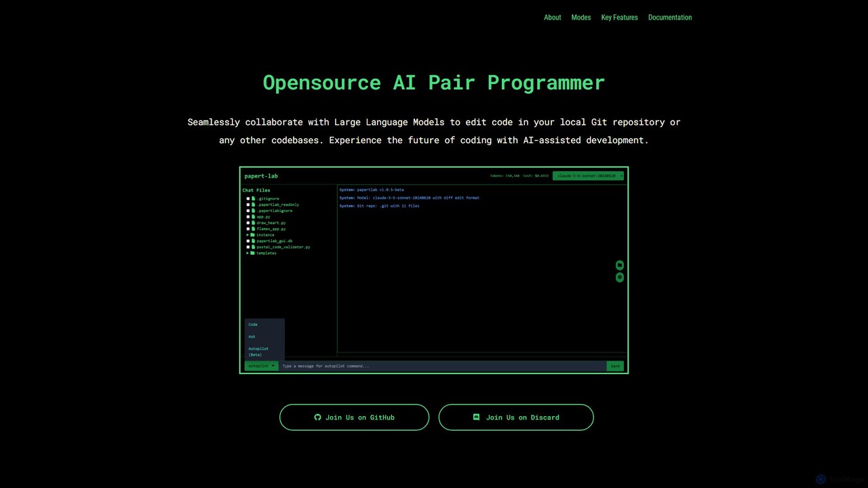Click the file icon beside draw_heart.py
868x488 pixels.
253,223
